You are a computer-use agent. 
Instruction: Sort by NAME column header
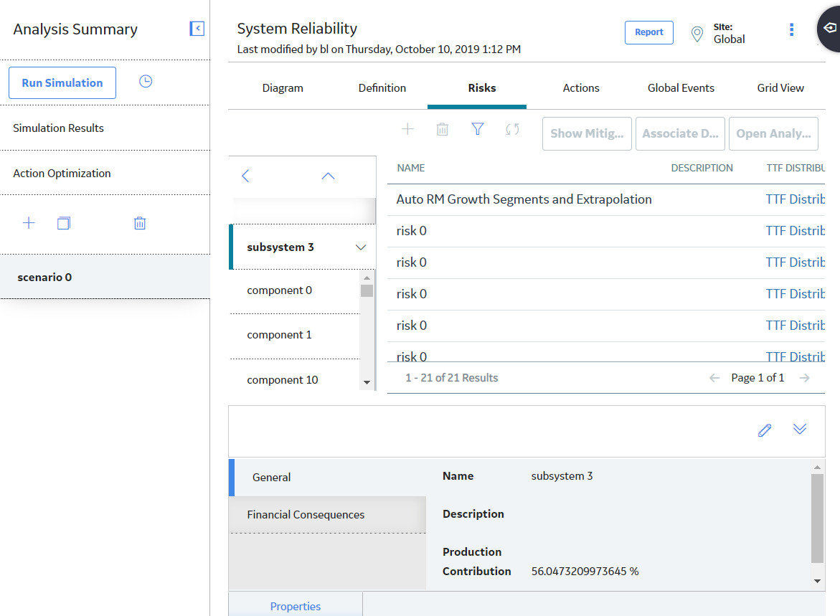coord(411,169)
